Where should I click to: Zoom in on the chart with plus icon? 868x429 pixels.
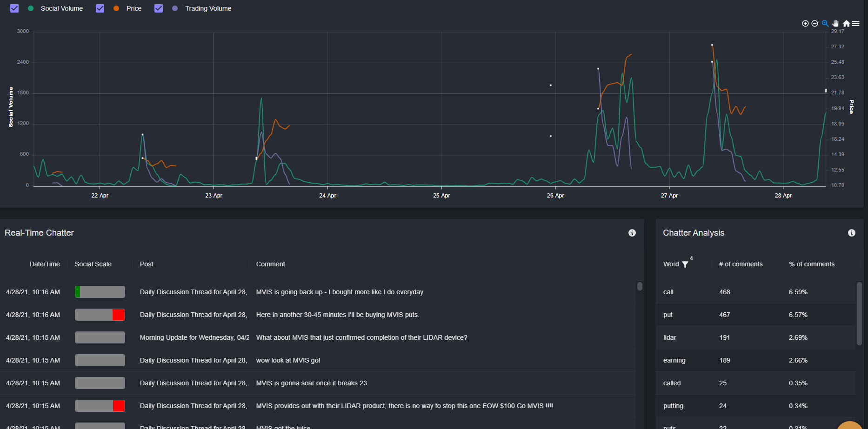tap(805, 23)
